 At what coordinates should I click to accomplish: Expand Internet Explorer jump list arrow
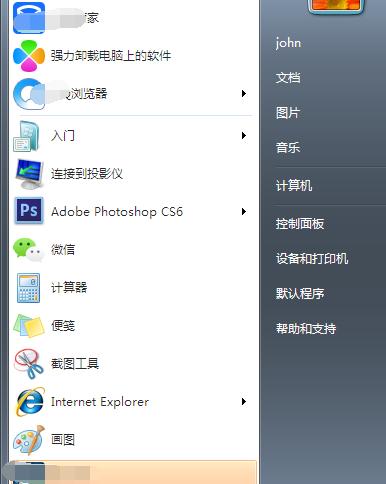tap(244, 402)
